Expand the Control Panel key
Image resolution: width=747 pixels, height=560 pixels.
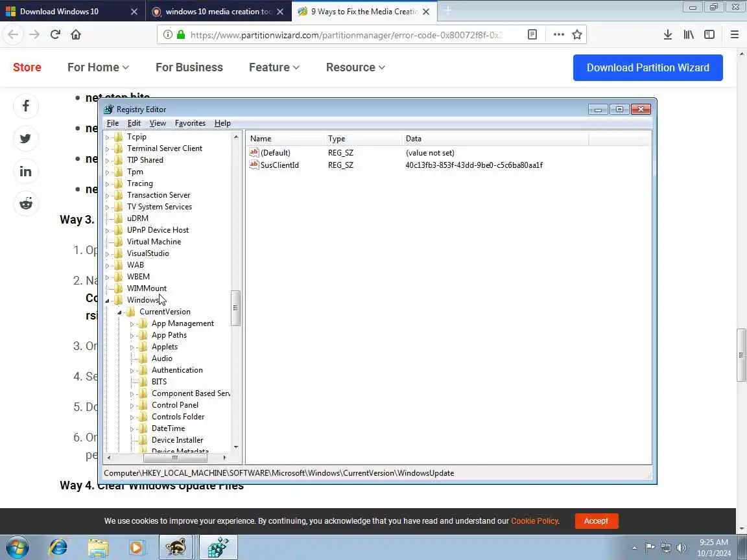(132, 406)
